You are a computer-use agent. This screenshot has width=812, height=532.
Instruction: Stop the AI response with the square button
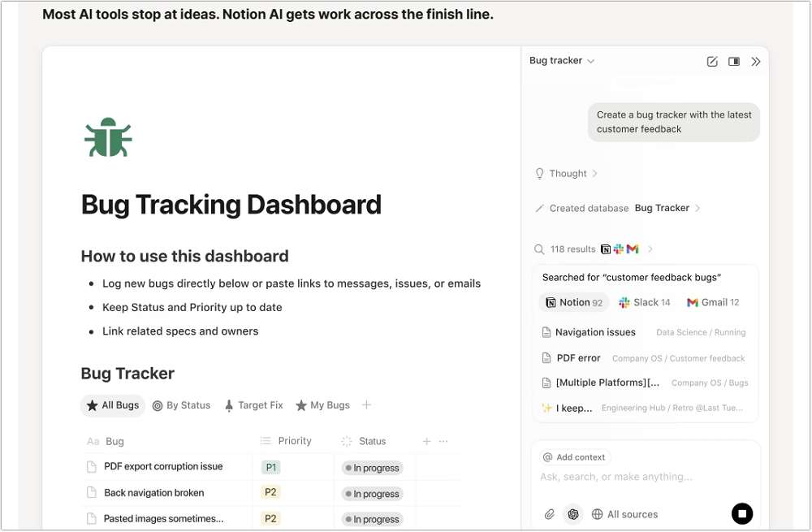[x=742, y=513]
